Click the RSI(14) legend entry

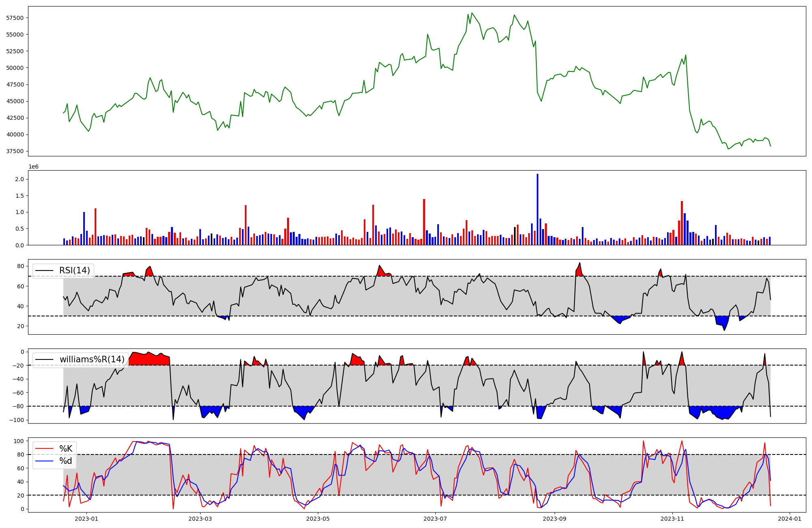[x=74, y=270]
